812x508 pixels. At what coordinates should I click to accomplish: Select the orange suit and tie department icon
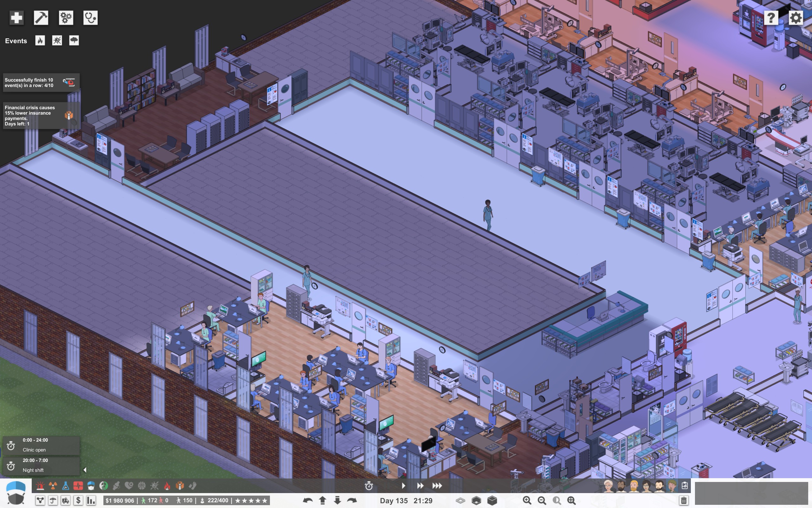[180, 485]
